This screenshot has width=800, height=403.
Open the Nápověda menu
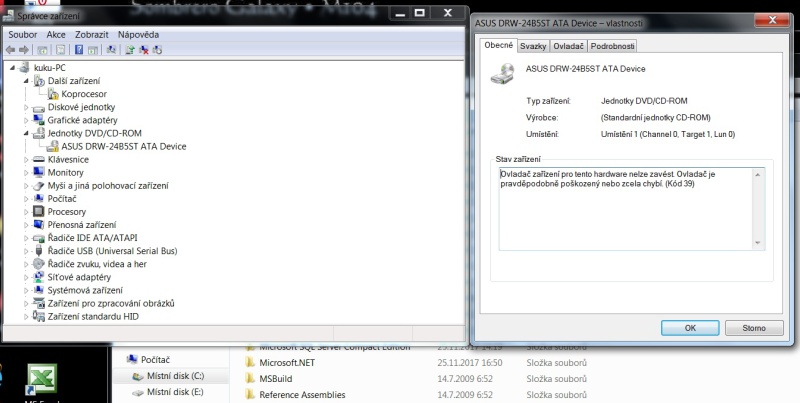tap(138, 35)
